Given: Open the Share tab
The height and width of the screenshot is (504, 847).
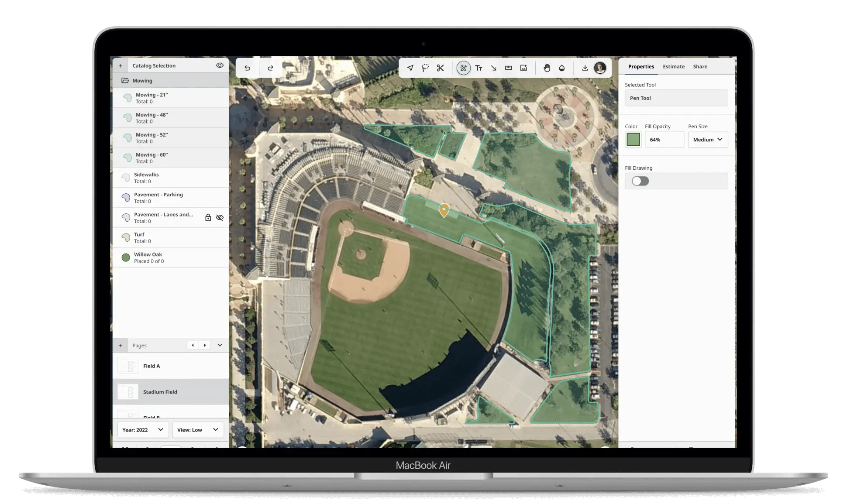Looking at the screenshot, I should click(700, 66).
